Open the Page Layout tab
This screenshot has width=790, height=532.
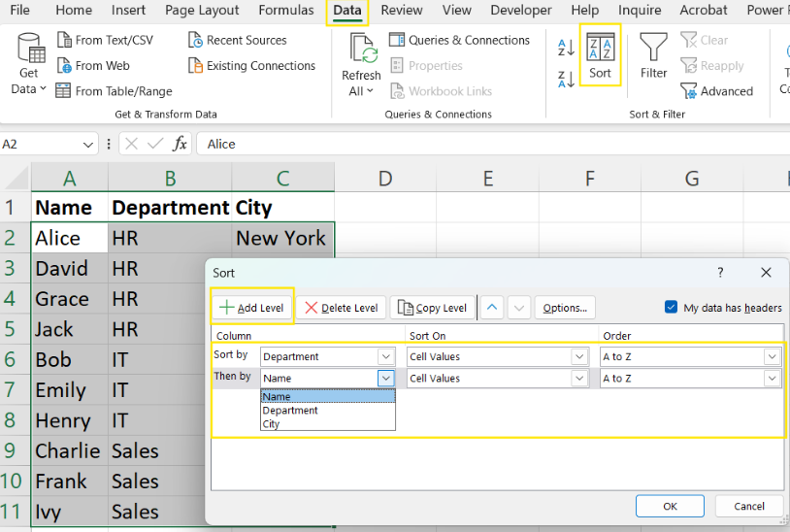click(202, 11)
